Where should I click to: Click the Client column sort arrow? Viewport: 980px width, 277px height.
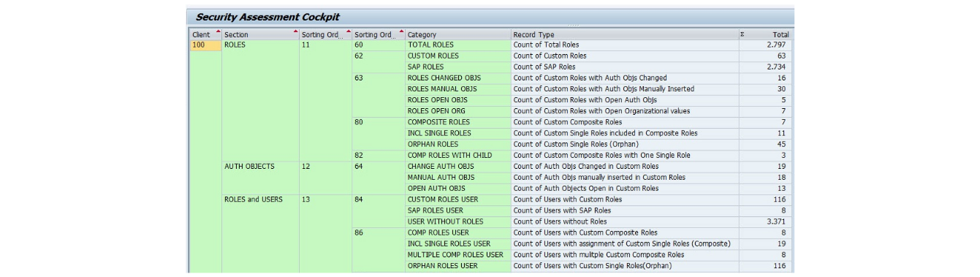[218, 31]
